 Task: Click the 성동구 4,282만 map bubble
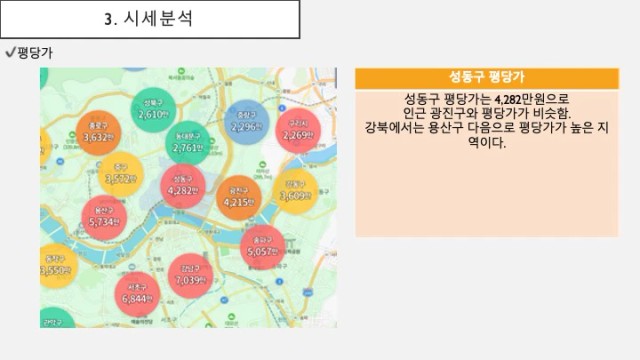point(182,186)
